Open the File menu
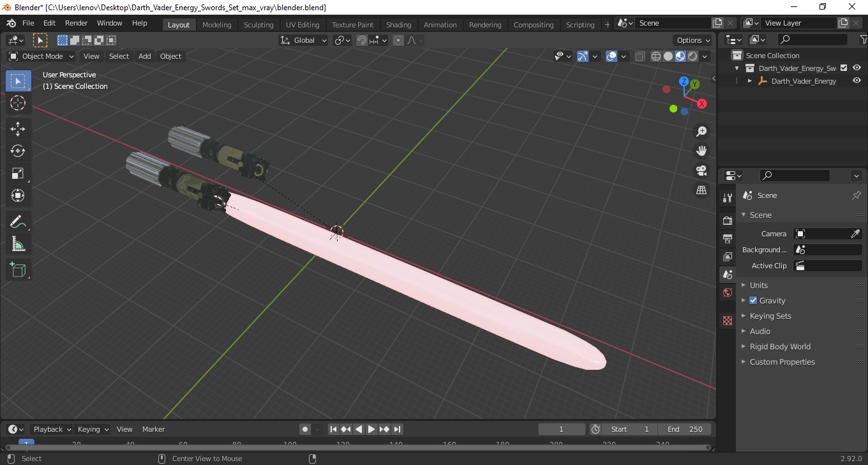Screen dimensions: 868x465 coord(28,23)
